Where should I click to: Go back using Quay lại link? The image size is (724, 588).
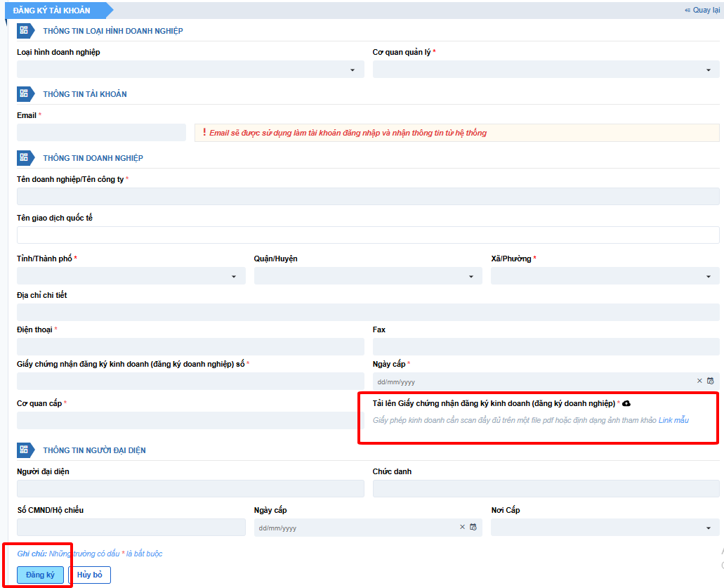(702, 10)
